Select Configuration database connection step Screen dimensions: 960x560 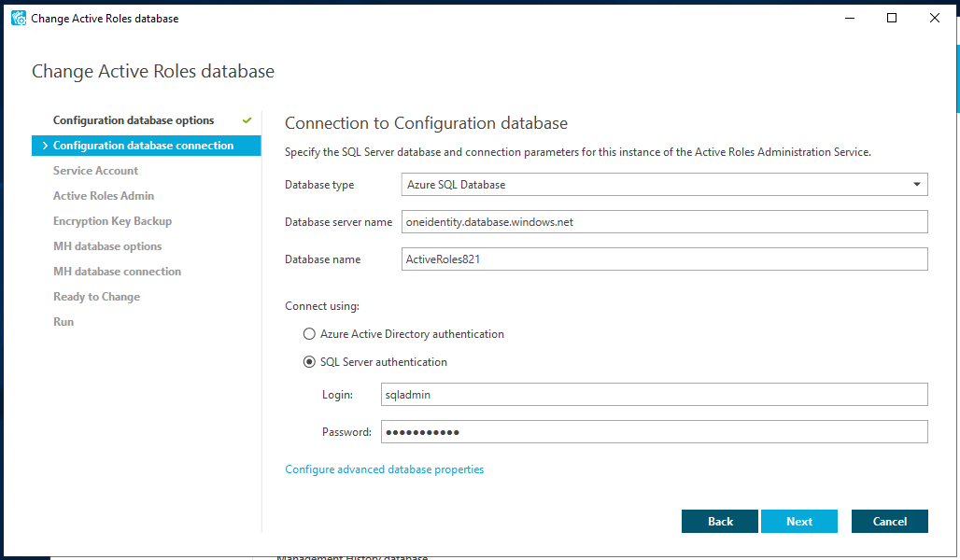143,146
